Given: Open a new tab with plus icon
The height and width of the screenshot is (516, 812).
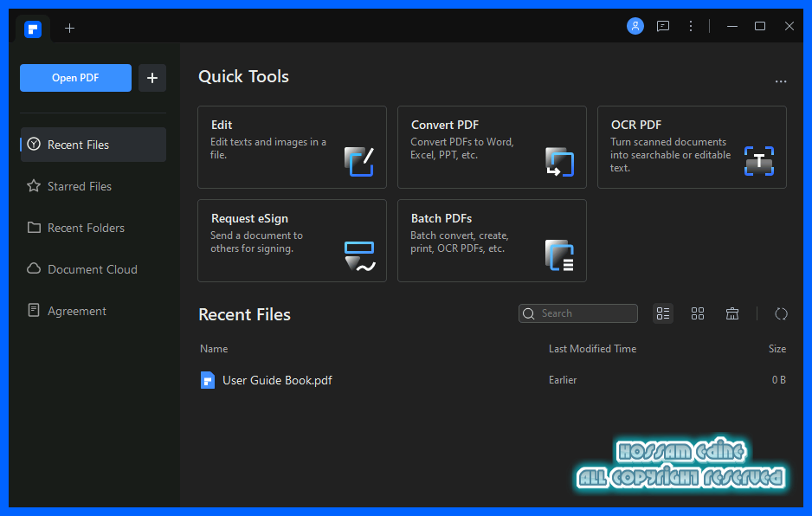Looking at the screenshot, I should point(69,28).
